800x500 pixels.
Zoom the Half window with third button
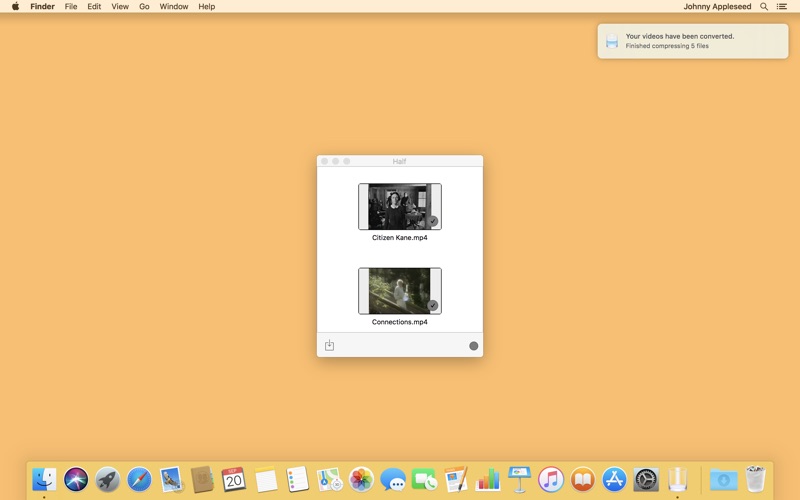347,161
